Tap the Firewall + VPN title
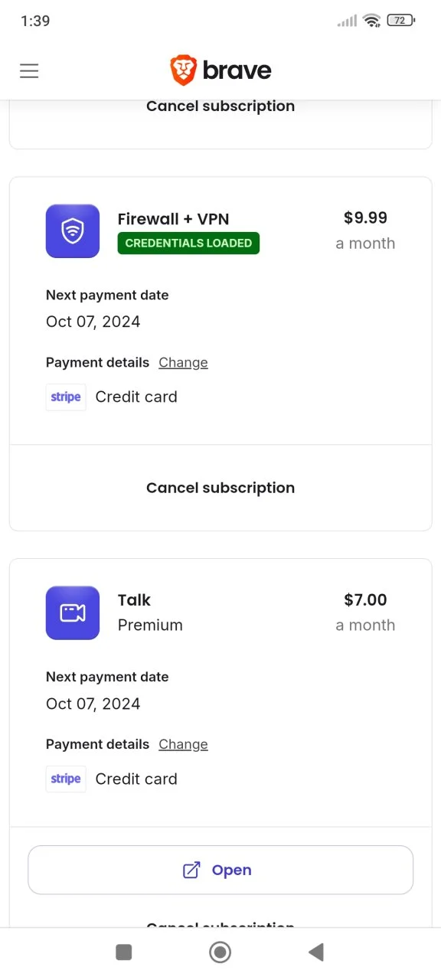 click(x=173, y=219)
